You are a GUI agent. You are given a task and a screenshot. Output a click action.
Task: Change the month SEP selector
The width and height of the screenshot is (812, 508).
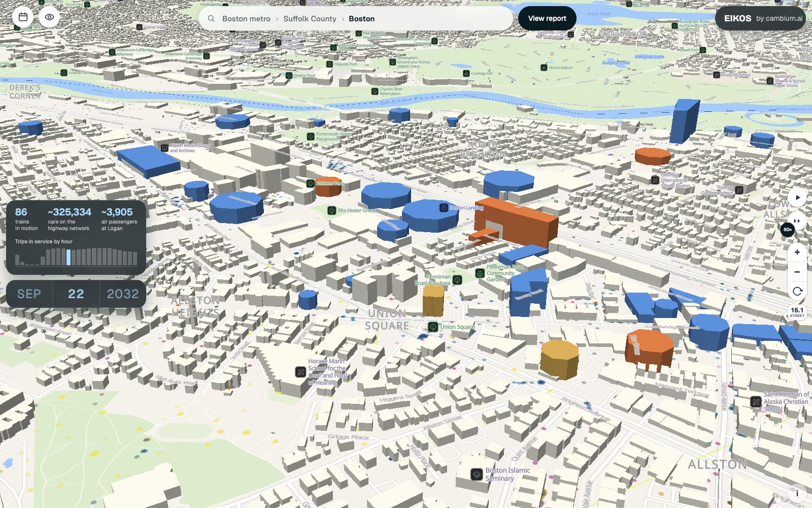pyautogui.click(x=29, y=294)
